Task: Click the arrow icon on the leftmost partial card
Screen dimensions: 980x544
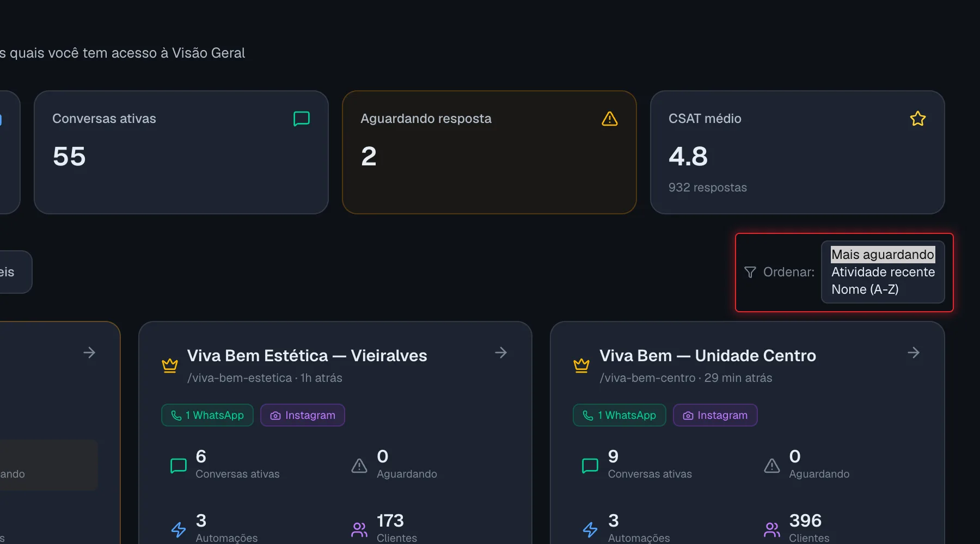Action: 89,353
